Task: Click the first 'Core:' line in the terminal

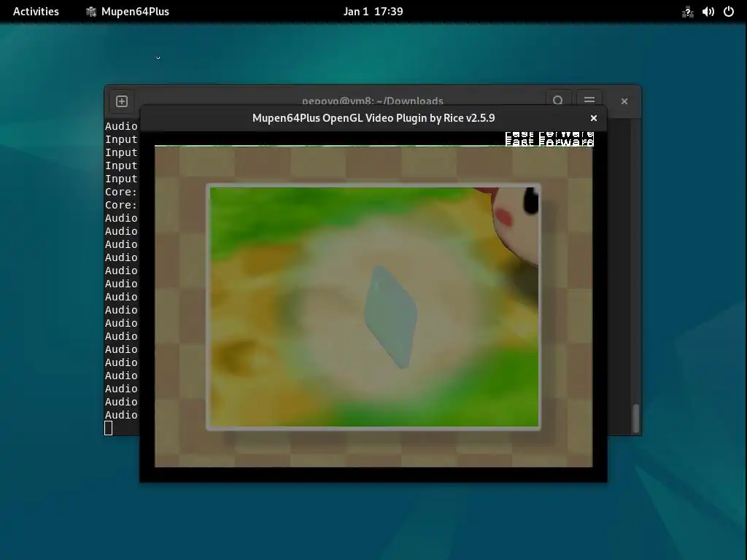Action: point(121,192)
